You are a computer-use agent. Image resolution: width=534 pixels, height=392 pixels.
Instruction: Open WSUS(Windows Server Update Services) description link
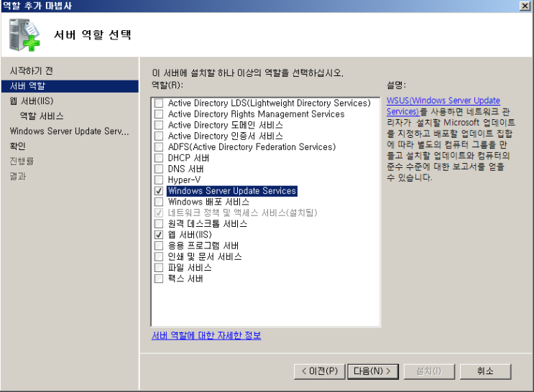click(443, 106)
